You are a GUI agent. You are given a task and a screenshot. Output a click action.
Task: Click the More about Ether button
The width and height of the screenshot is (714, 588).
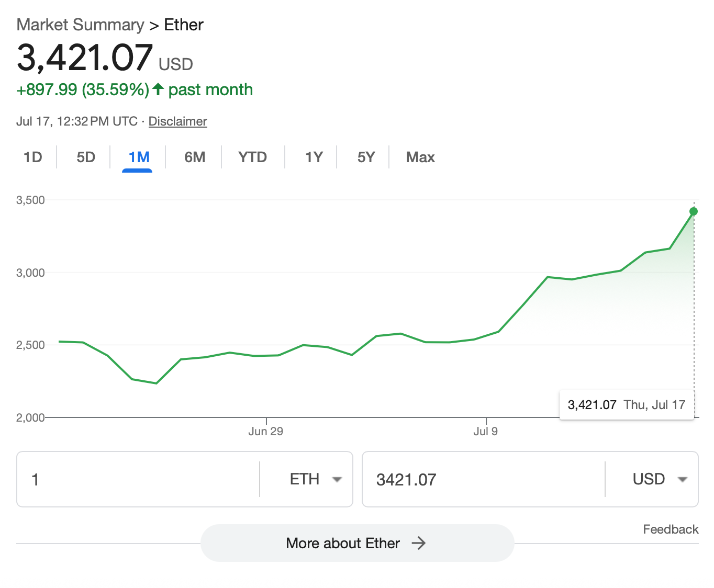click(357, 543)
